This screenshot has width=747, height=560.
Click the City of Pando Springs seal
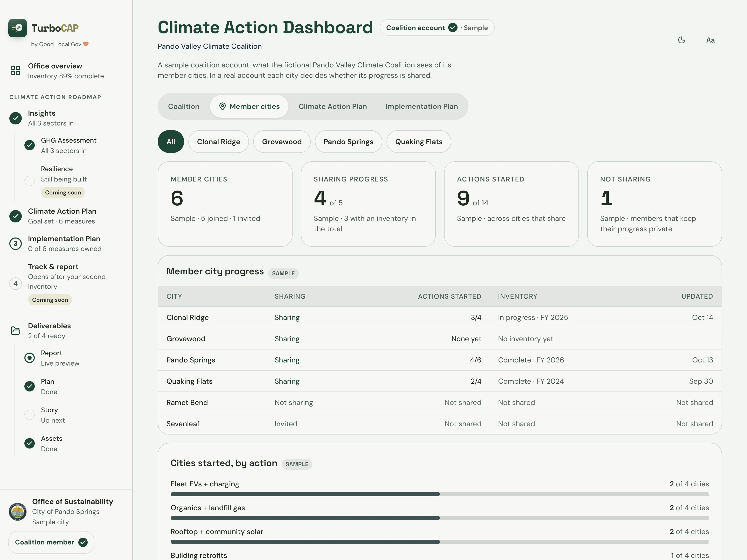pos(18,512)
